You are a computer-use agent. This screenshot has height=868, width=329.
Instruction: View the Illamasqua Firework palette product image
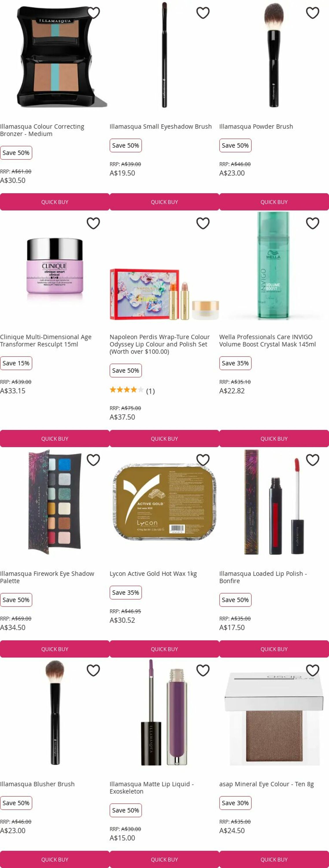tap(55, 502)
